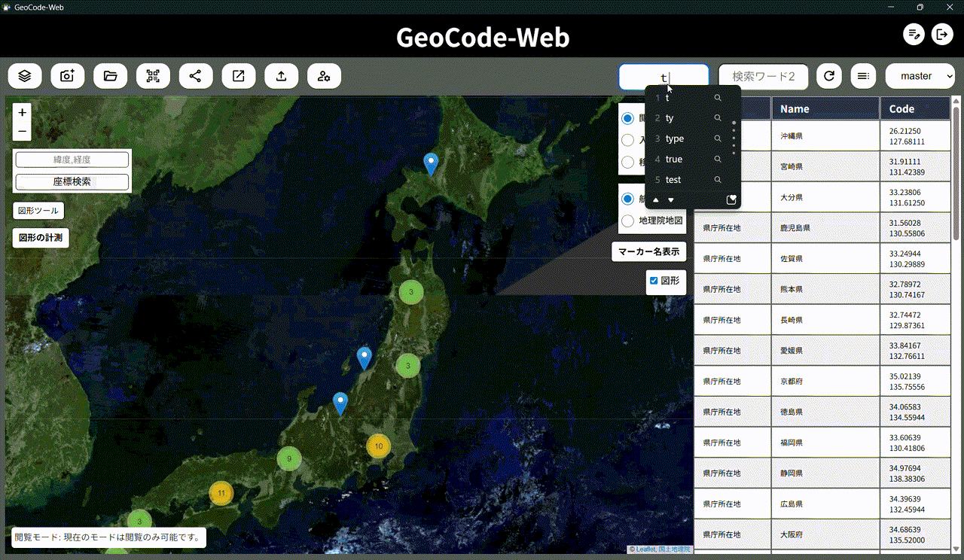Viewport: 964px width, 560px height.
Task: Click search icon beside suggestion 'ty'
Action: pos(718,118)
